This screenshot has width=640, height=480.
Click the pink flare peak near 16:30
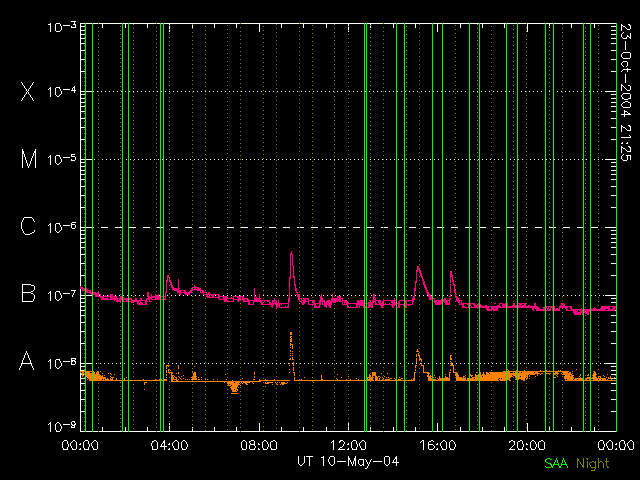[x=451, y=272]
